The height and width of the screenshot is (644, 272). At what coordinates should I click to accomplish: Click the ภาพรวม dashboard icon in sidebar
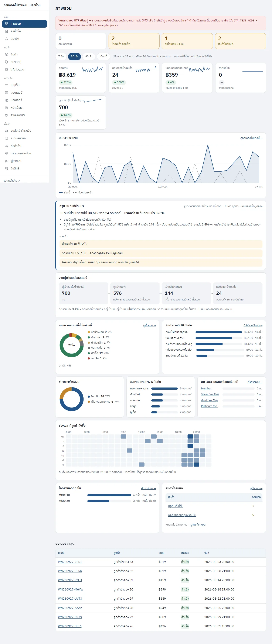(x=7, y=24)
